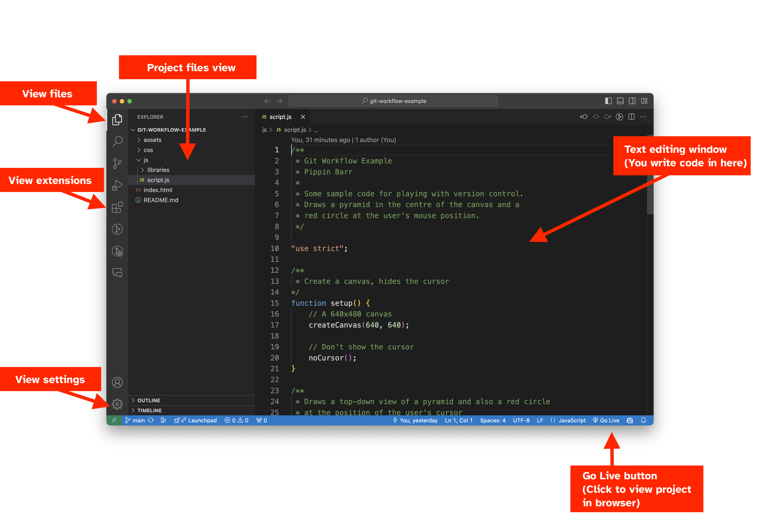Click the git-workflow-example command center search

point(393,101)
